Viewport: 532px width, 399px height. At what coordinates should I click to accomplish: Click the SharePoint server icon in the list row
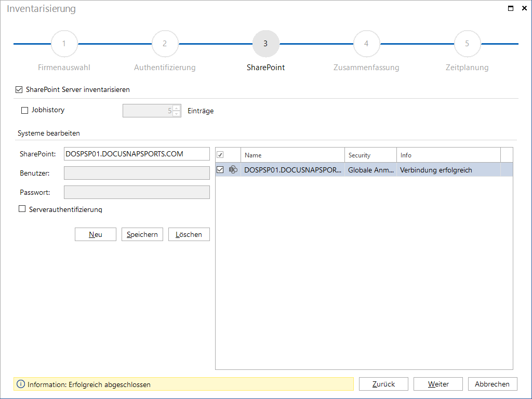(x=233, y=170)
